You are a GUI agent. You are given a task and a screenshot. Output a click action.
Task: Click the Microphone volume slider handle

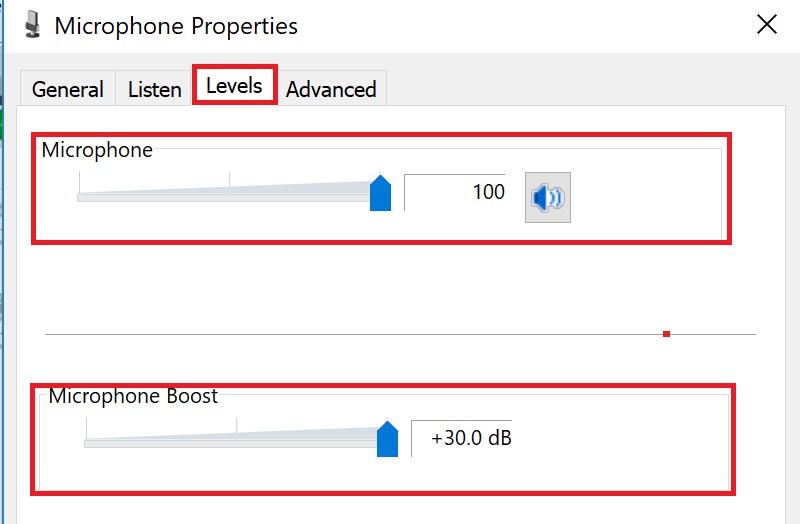380,193
